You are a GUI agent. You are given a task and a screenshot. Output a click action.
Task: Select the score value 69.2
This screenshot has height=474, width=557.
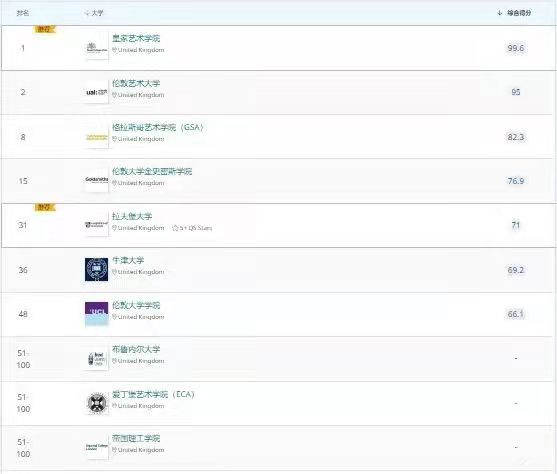(516, 270)
